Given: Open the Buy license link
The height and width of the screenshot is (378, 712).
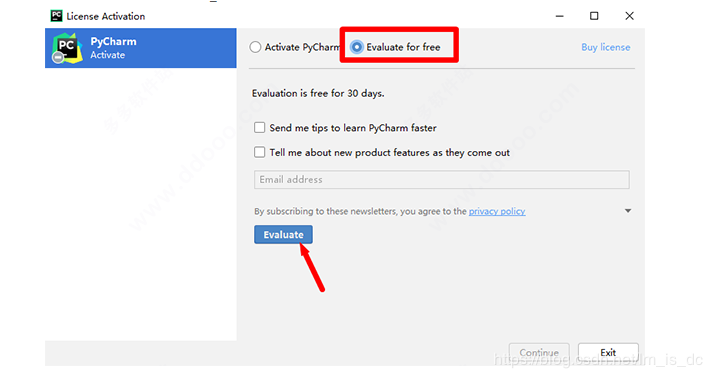Looking at the screenshot, I should (x=606, y=47).
